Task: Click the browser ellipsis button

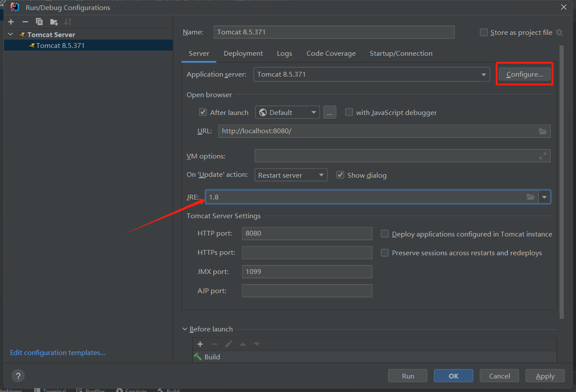Action: click(330, 112)
